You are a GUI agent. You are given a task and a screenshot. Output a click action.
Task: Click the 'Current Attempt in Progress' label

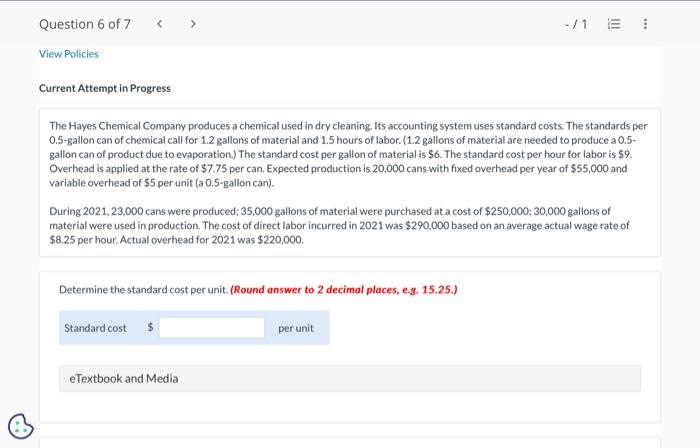click(105, 88)
